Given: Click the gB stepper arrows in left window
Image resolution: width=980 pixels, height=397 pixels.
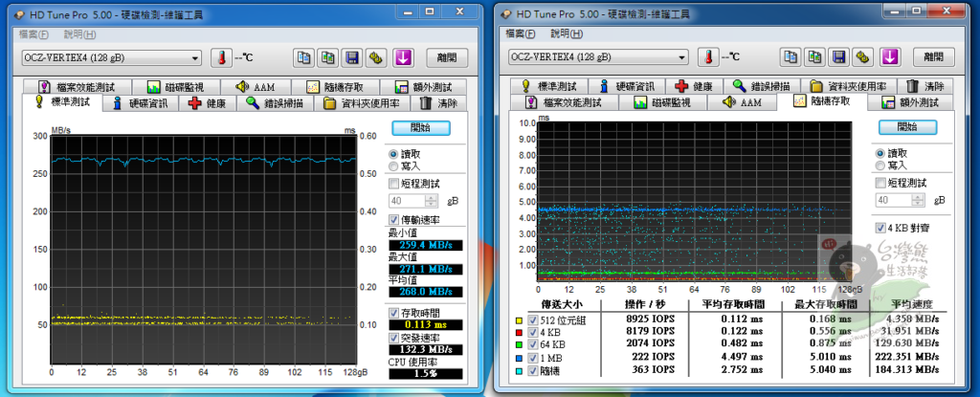Looking at the screenshot, I should pos(433,201).
